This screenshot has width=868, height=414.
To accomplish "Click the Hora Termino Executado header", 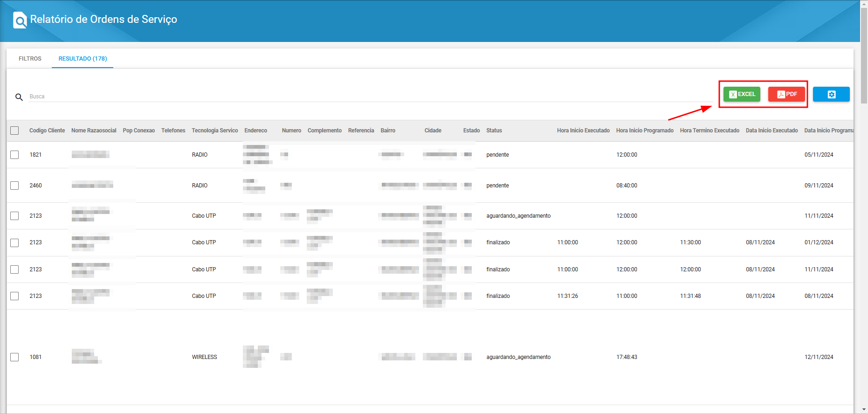I will coord(710,131).
